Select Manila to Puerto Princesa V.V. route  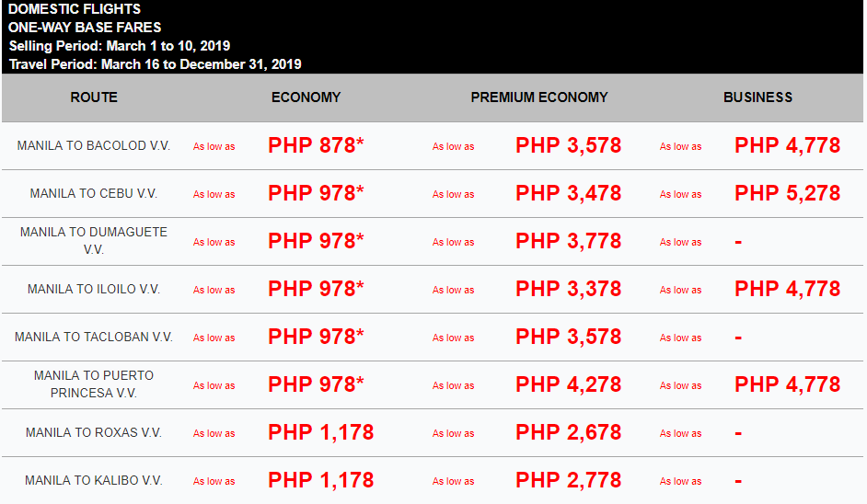94,384
